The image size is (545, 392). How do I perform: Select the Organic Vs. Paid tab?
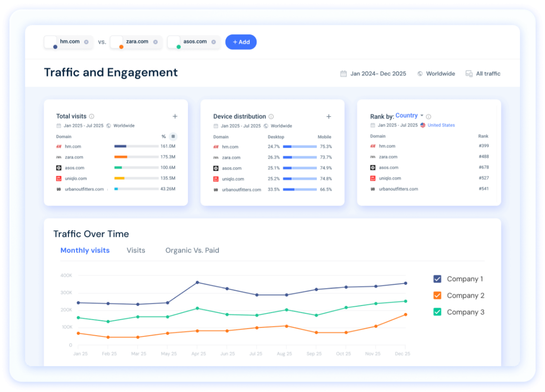tap(192, 250)
